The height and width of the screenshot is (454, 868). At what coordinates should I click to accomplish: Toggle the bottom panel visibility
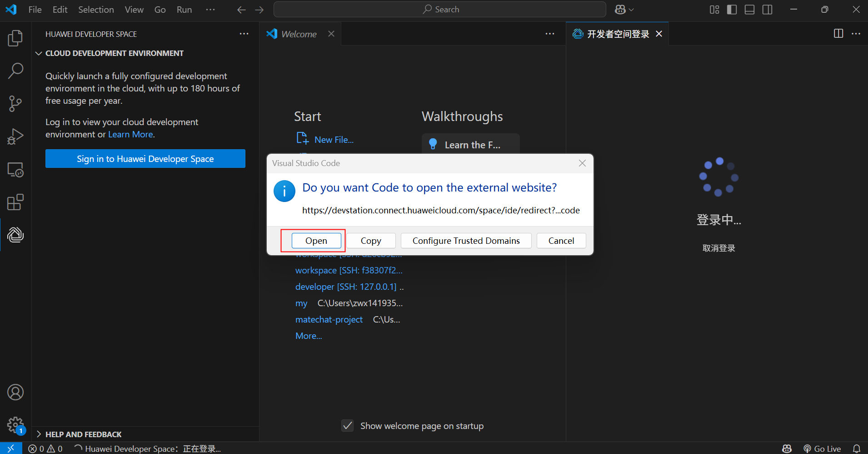click(x=750, y=10)
